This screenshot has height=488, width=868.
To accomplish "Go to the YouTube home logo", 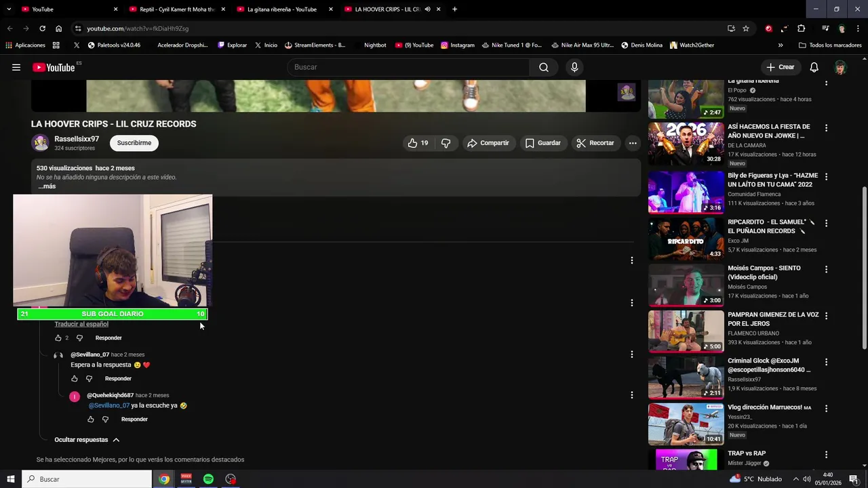I will (53, 67).
